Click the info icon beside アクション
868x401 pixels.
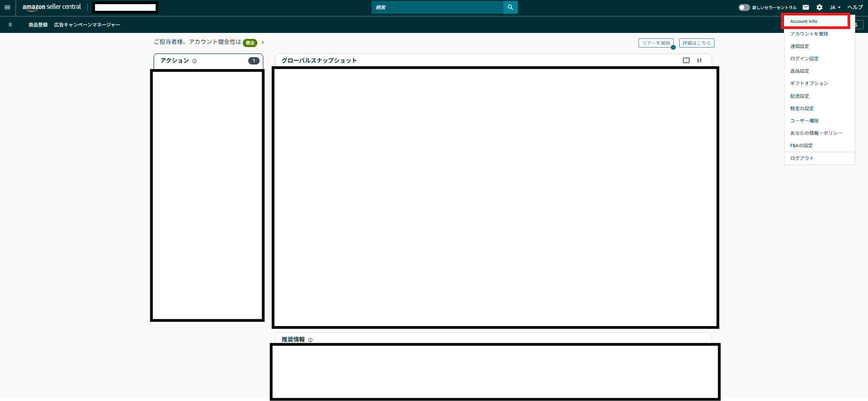tap(195, 61)
